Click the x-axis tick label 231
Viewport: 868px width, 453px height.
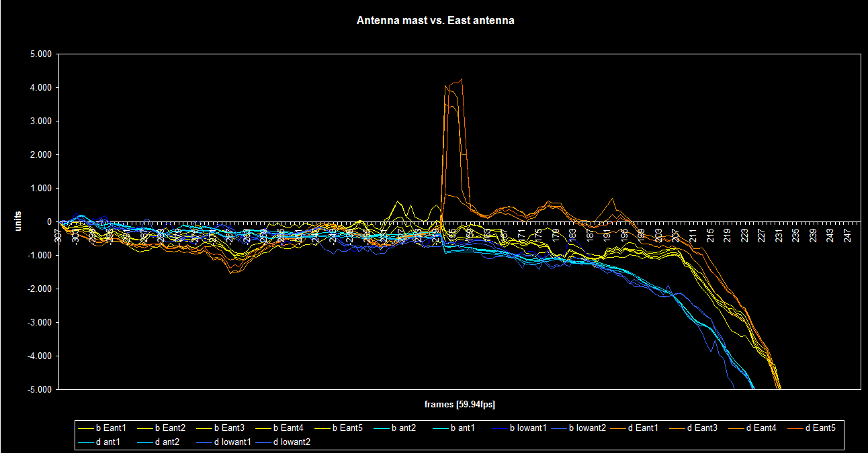(x=778, y=236)
